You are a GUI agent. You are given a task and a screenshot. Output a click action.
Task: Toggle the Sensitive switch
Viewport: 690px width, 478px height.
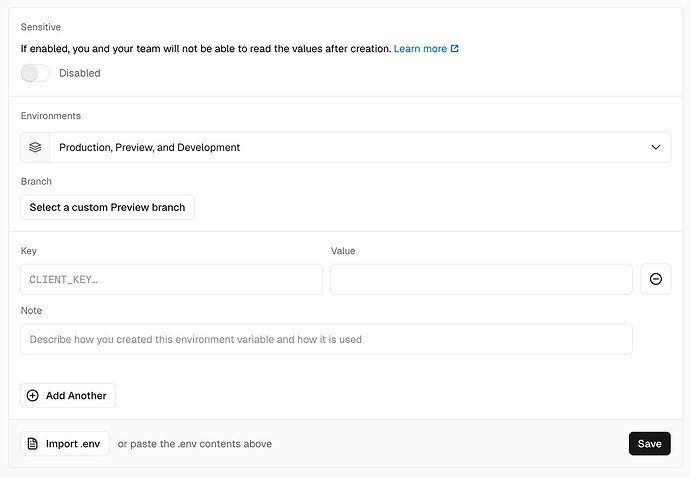click(x=35, y=73)
